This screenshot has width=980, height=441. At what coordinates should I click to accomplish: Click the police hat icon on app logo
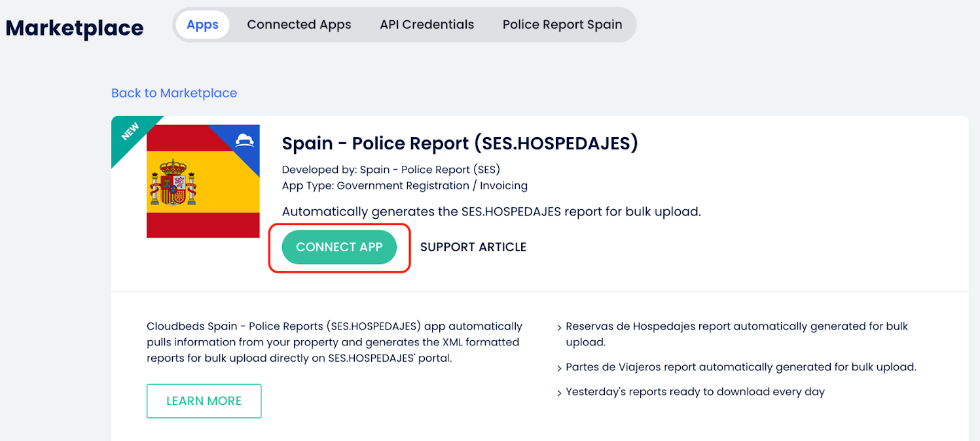click(x=245, y=140)
